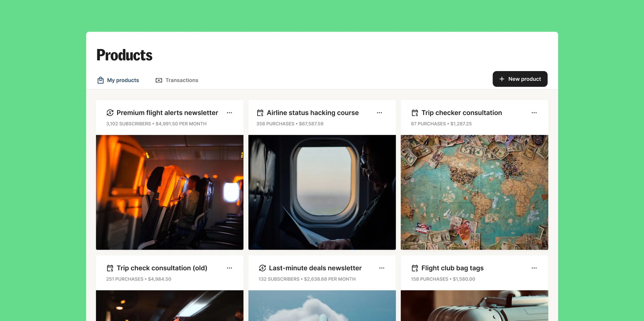Screen dimensions: 644x321
Task: Open options menu for Airline status hacking course
Action: pyautogui.click(x=380, y=113)
